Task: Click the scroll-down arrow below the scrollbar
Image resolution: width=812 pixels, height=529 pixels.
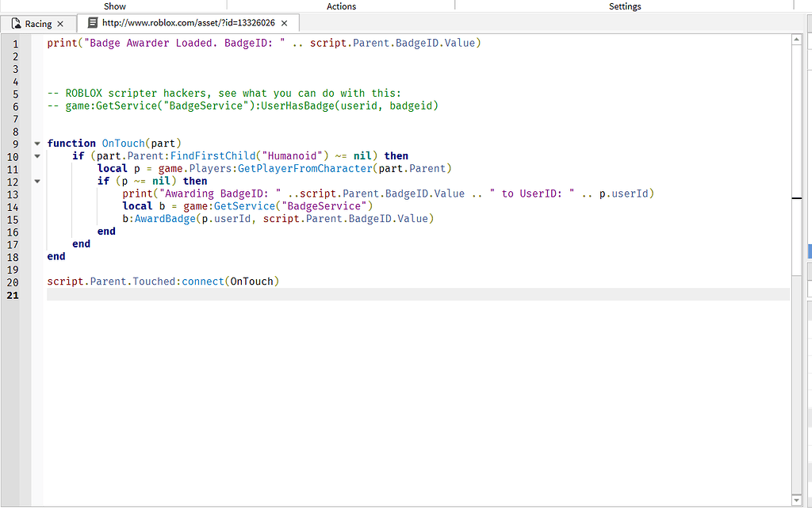Action: click(x=796, y=500)
